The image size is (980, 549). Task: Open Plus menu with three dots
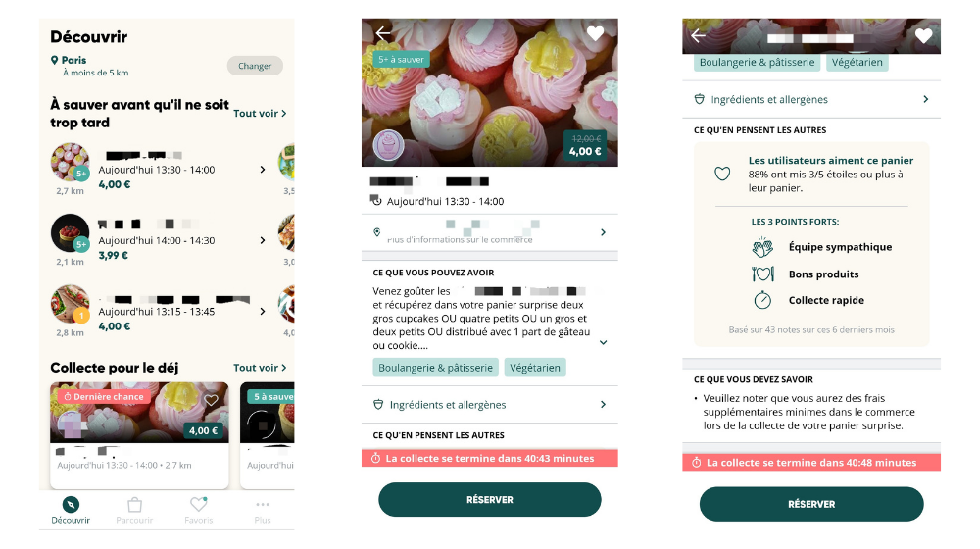(x=263, y=510)
